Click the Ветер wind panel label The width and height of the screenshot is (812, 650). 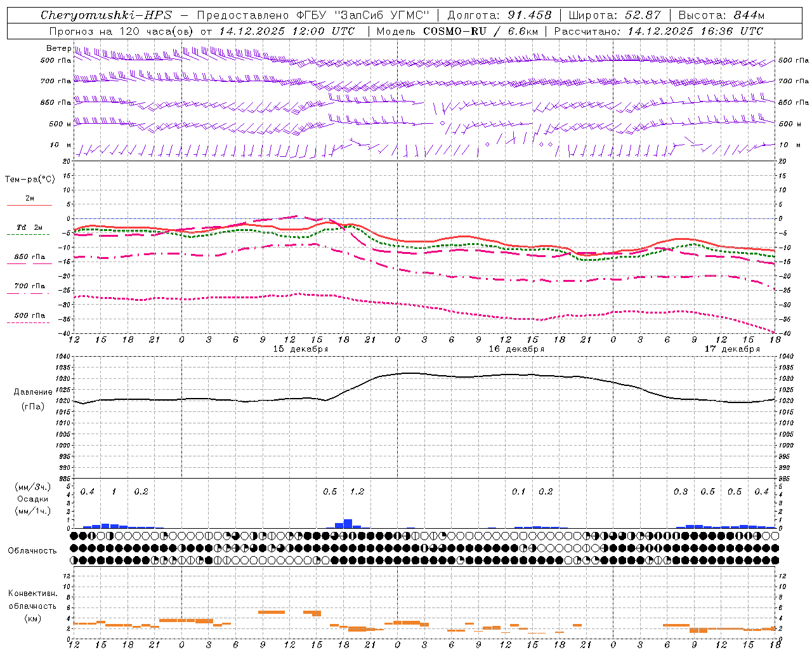[x=58, y=48]
